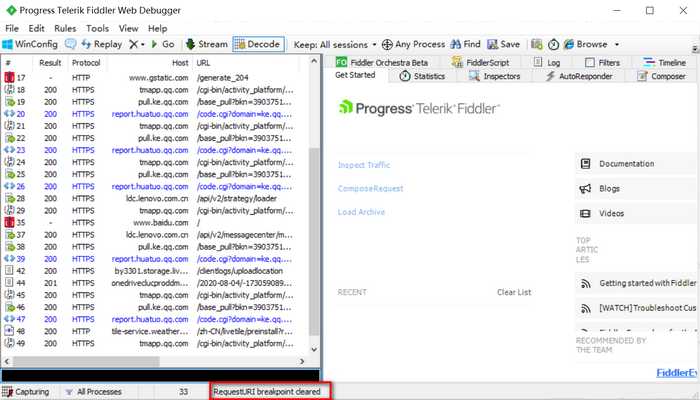
Task: Open the Tools menu
Action: click(x=97, y=28)
